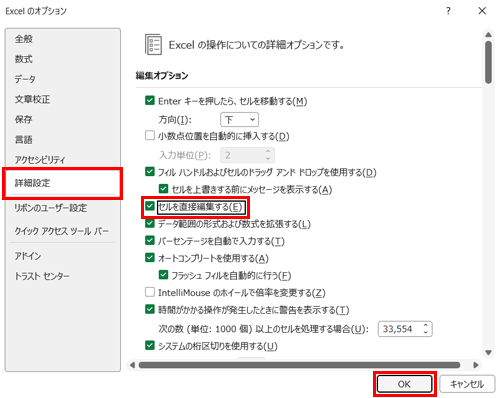Toggle Enter キーを押したら、セルを移動する checkbox
This screenshot has height=398, width=500.
(150, 100)
